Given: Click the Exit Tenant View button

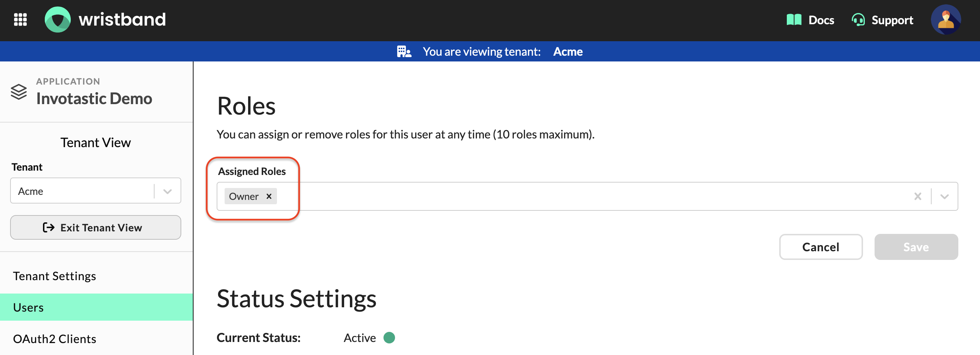Looking at the screenshot, I should (x=95, y=227).
